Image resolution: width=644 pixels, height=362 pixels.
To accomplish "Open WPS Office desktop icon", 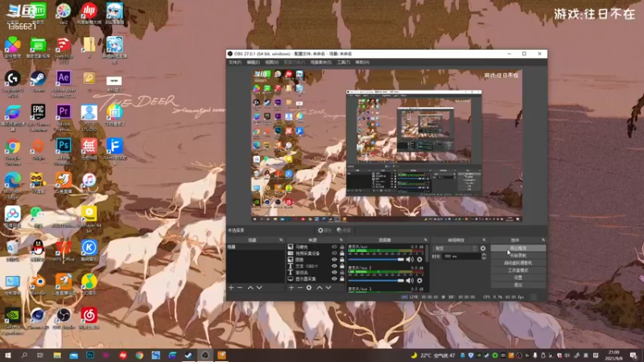I will (x=64, y=251).
